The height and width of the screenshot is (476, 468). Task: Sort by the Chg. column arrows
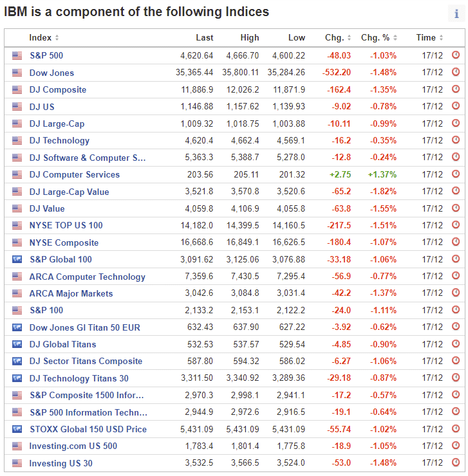(x=349, y=38)
